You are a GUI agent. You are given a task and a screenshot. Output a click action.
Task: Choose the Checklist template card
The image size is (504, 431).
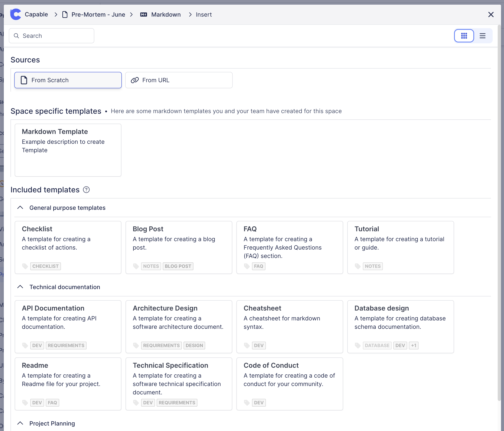(x=68, y=247)
